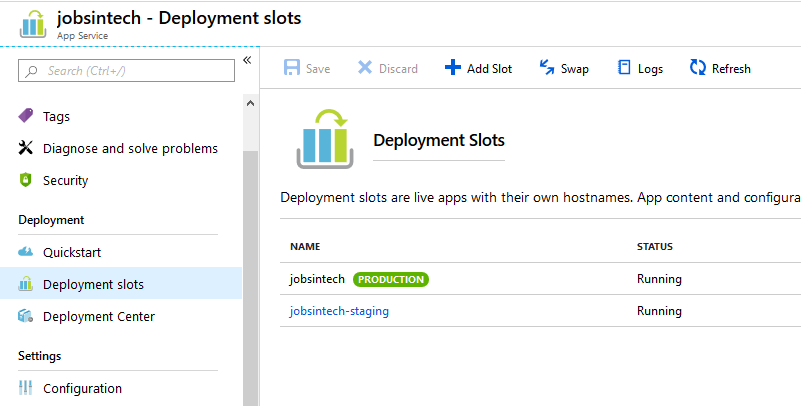Click the Save disk icon

pyautogui.click(x=292, y=68)
